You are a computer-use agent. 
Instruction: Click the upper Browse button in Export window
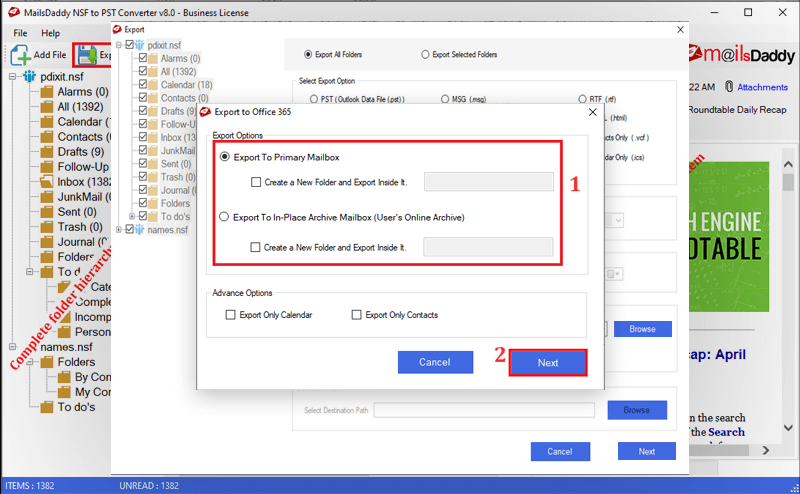click(x=642, y=329)
